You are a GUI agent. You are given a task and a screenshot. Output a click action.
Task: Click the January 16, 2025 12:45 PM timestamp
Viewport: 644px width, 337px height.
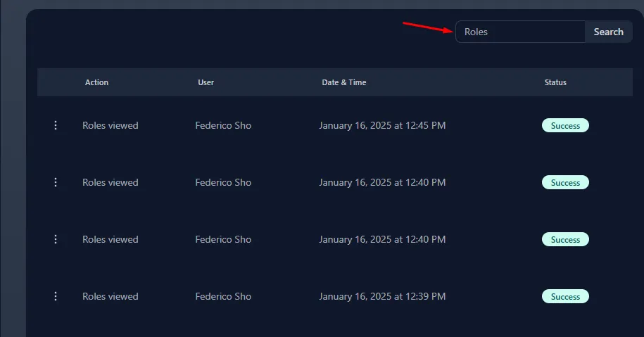(x=382, y=126)
